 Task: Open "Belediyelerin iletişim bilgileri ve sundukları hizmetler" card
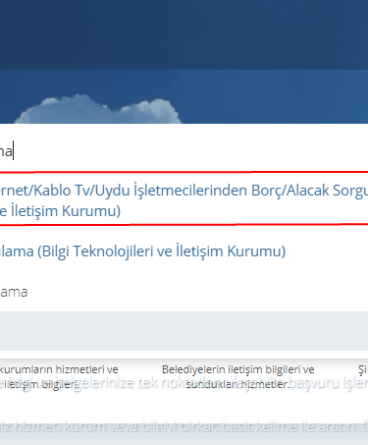(238, 377)
